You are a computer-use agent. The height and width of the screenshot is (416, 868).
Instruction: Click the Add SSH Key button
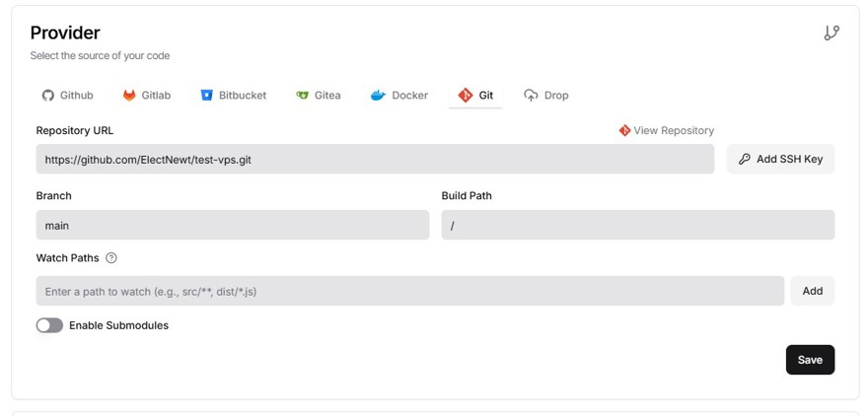(780, 159)
